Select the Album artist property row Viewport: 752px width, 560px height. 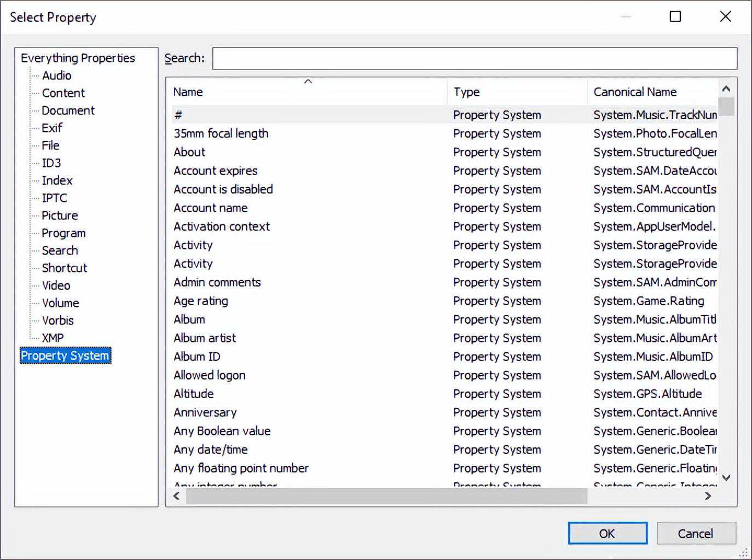coord(205,338)
